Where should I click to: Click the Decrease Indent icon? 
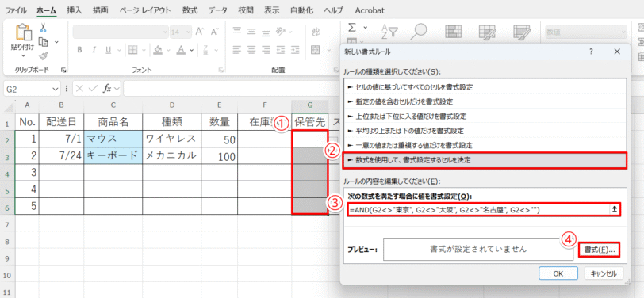click(x=281, y=50)
